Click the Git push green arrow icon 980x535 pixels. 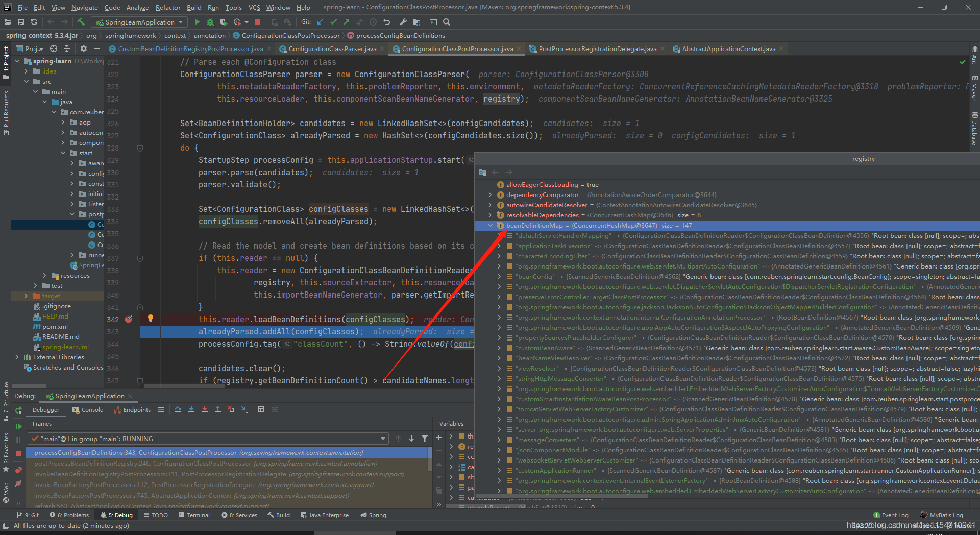click(347, 22)
